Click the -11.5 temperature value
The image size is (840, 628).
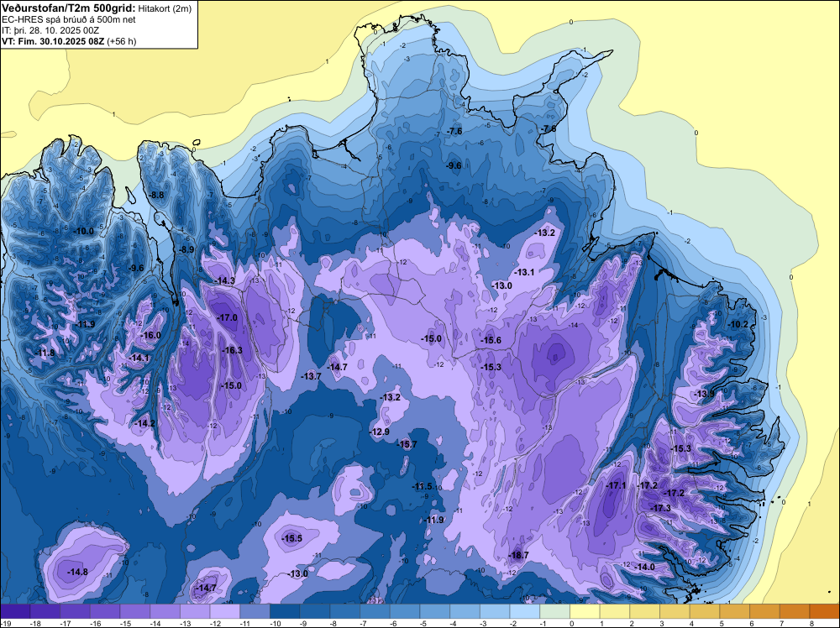[423, 486]
